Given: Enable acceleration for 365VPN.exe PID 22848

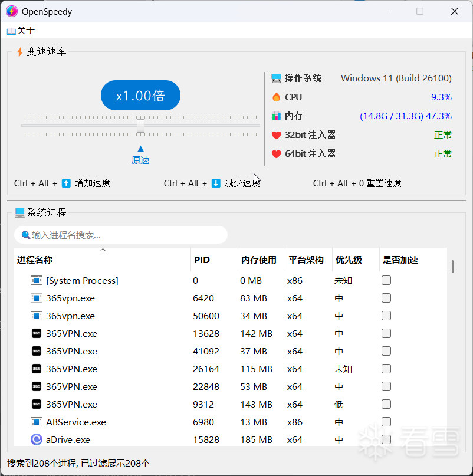Looking at the screenshot, I should [x=386, y=386].
